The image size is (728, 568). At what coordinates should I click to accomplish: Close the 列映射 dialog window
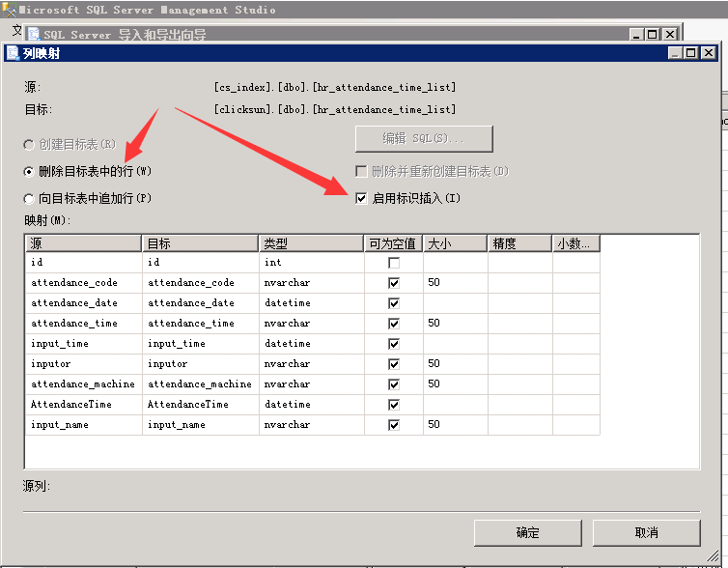712,53
